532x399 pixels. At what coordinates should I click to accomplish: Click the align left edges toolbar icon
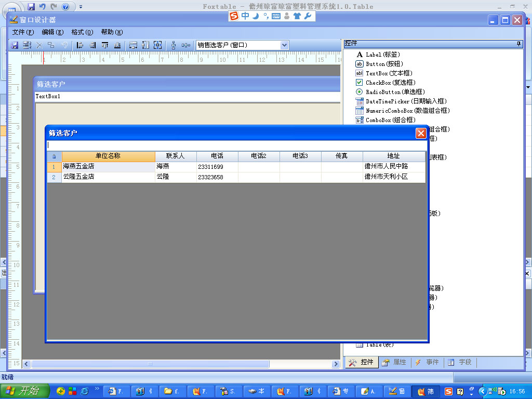click(80, 45)
